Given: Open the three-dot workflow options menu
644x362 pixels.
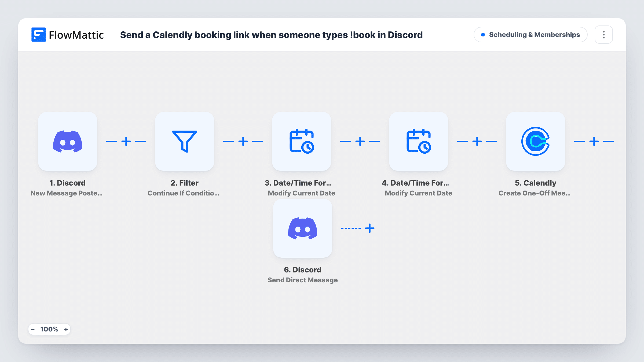Looking at the screenshot, I should point(604,35).
